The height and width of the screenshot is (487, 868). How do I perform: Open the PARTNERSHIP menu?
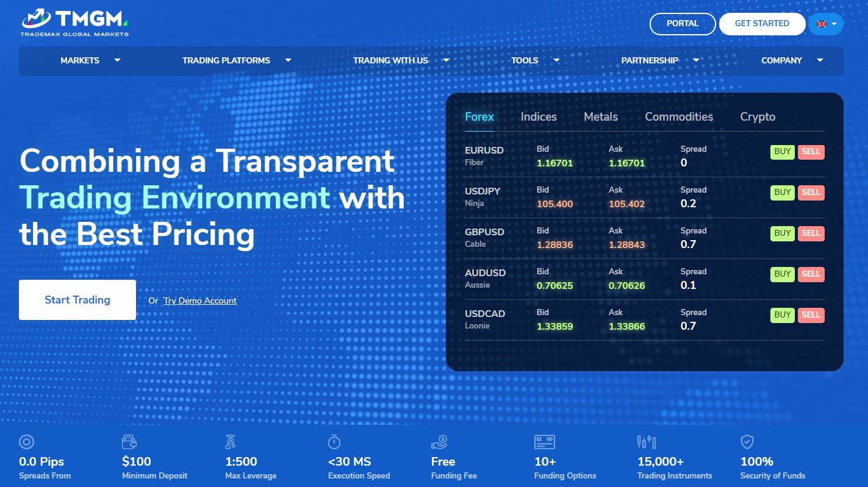pos(650,60)
